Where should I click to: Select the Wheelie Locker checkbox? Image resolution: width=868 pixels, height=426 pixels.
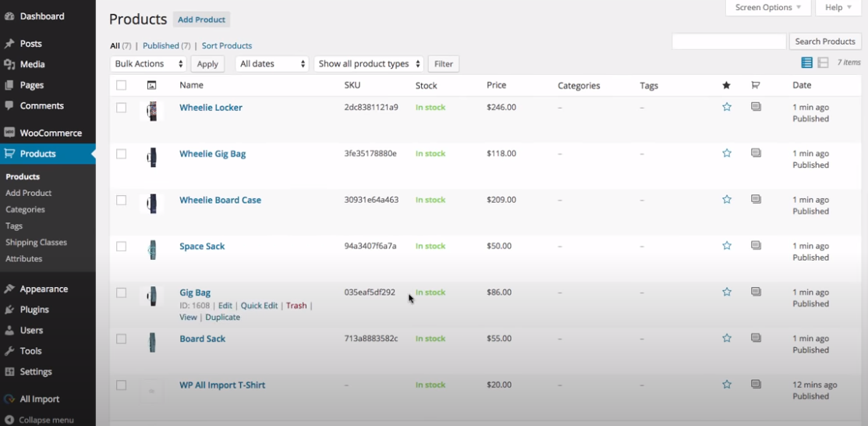121,108
